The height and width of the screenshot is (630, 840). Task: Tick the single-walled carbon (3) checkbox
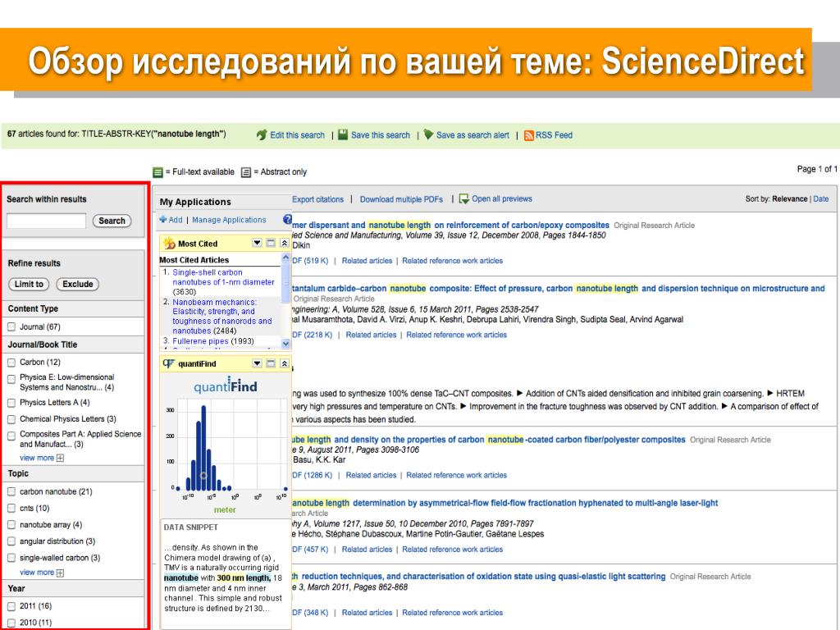tap(11, 558)
